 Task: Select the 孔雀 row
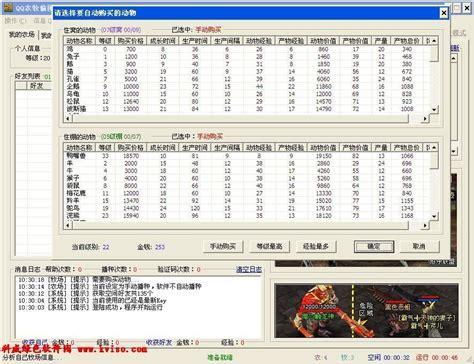click(x=246, y=79)
